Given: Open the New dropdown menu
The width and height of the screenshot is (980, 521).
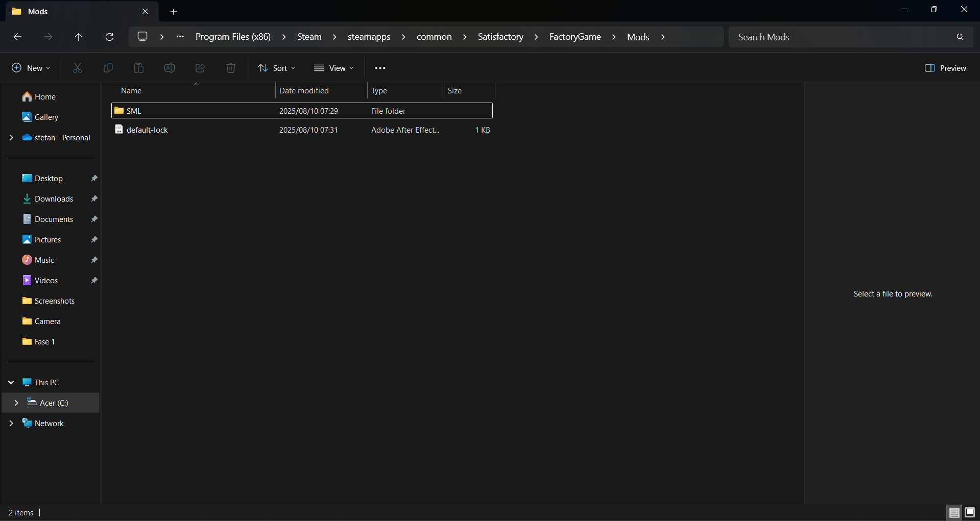Looking at the screenshot, I should [x=31, y=68].
